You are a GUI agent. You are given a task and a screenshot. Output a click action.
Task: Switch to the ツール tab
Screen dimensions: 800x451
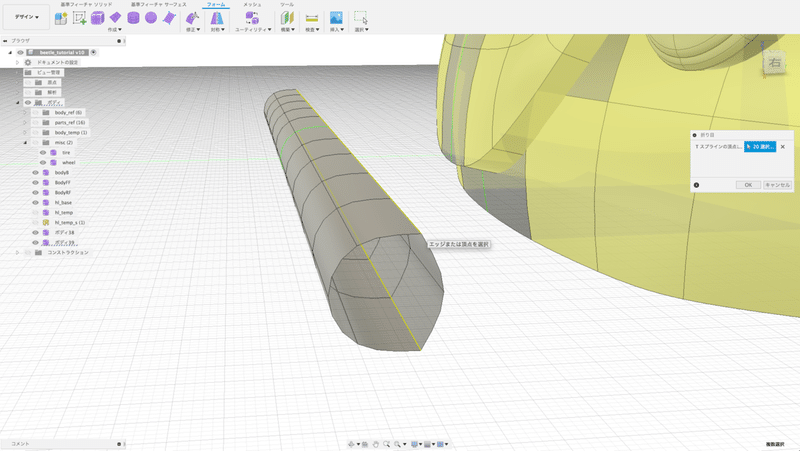[287, 4]
